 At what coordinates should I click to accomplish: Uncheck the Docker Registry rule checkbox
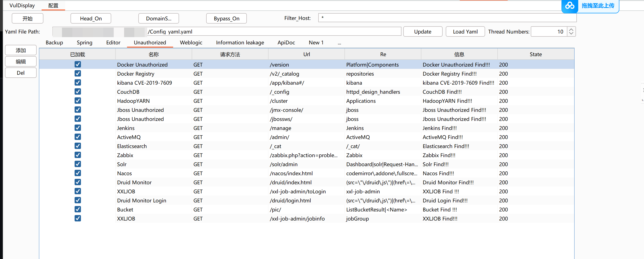point(78,73)
